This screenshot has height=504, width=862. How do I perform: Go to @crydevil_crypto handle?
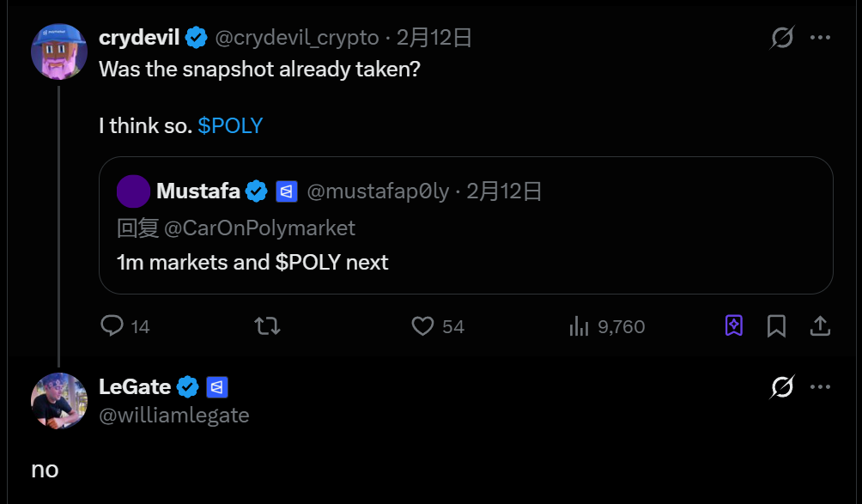296,38
